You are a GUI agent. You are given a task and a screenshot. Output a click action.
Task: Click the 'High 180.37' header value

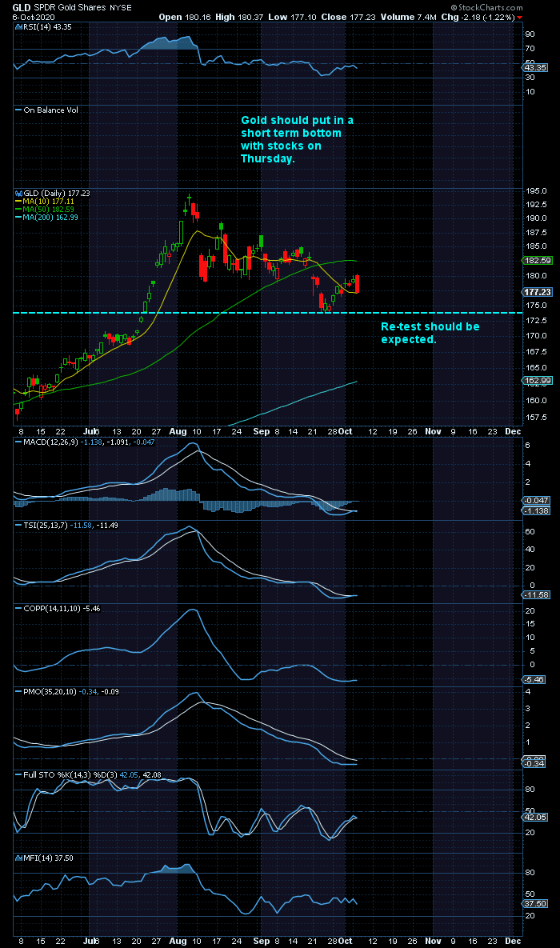tap(239, 18)
